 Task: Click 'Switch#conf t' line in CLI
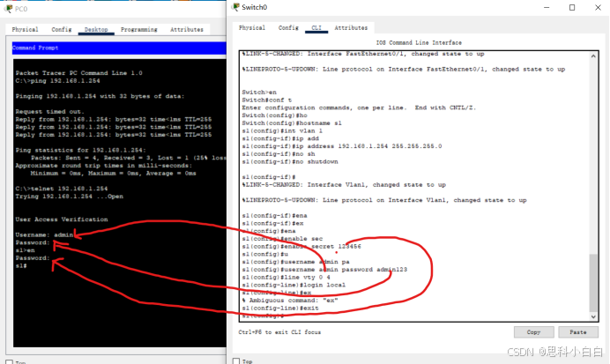click(267, 100)
